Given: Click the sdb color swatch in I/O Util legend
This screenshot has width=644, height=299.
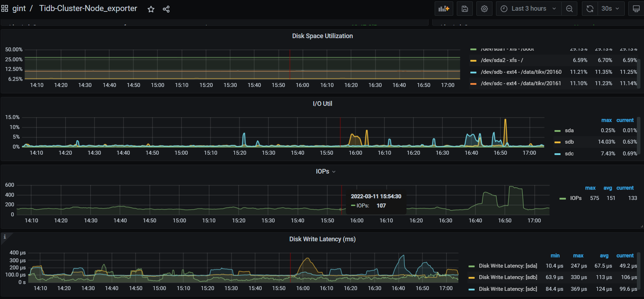Looking at the screenshot, I should 557,142.
